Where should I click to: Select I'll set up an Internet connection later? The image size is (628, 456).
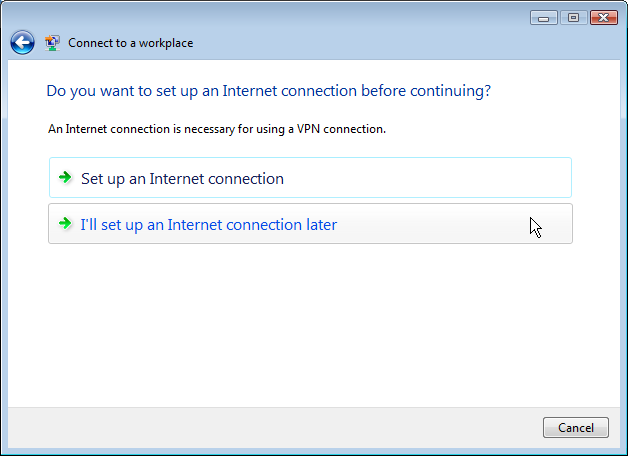[310, 223]
